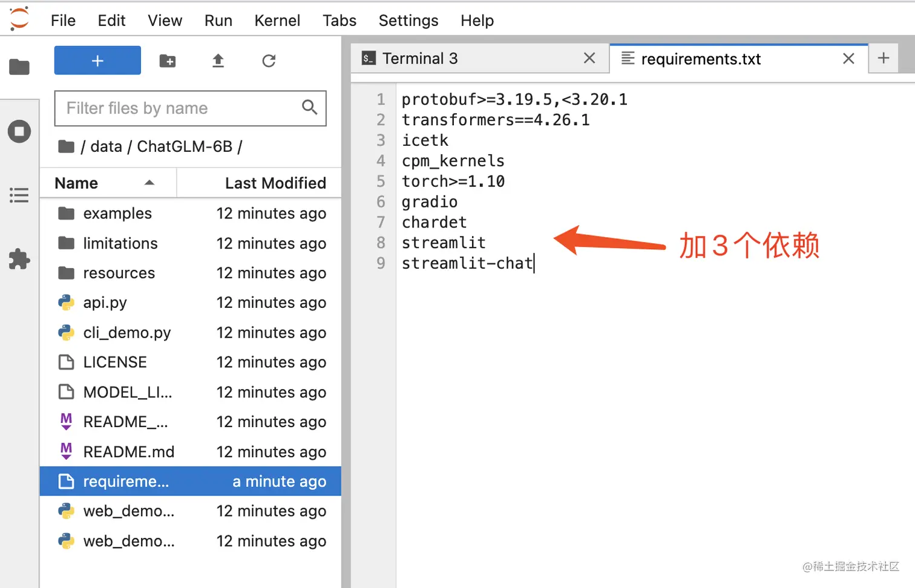
Task: Select README.md markdown file
Action: click(x=191, y=452)
